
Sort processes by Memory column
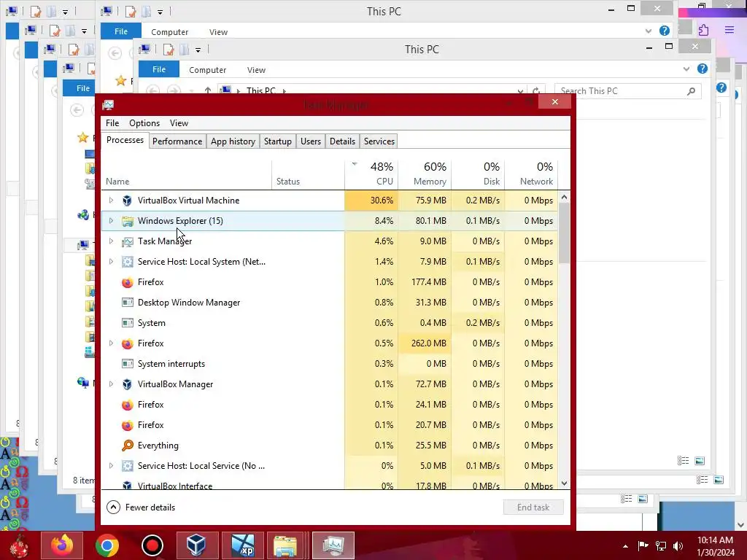[x=425, y=174]
